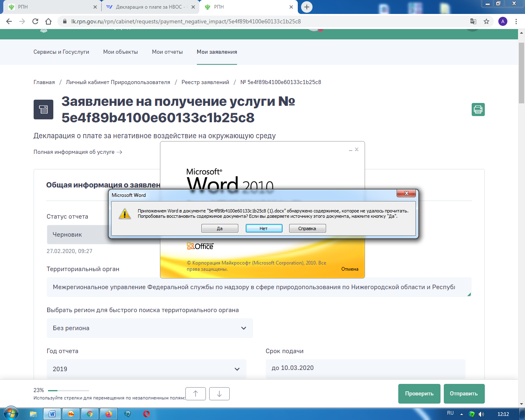Click the green print icon
Screen dimensions: 525x420
coord(478,110)
